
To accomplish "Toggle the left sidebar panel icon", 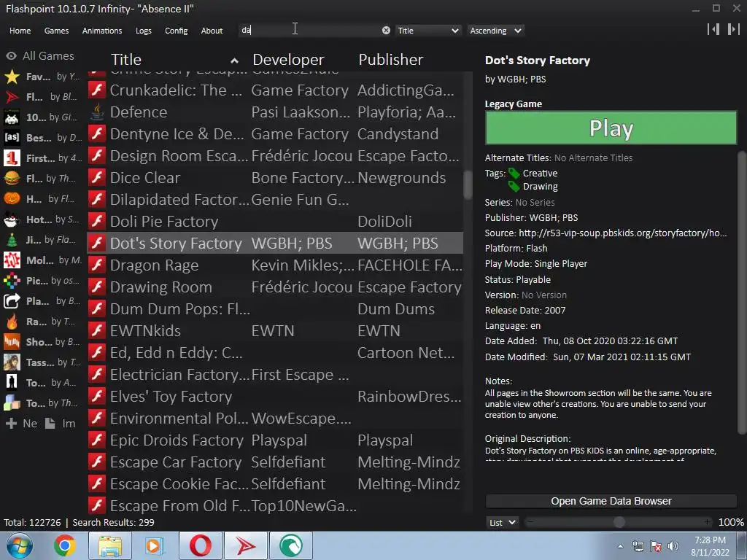I will point(713,29).
